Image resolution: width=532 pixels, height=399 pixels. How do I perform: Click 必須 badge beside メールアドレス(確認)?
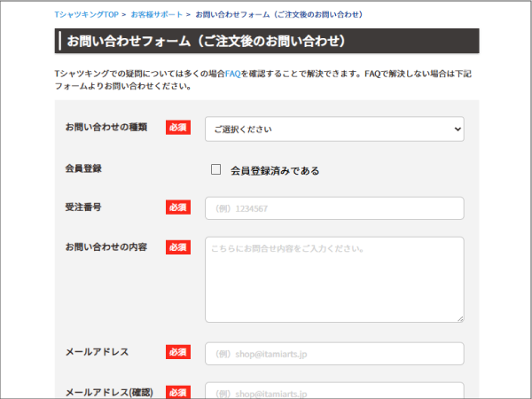(177, 392)
